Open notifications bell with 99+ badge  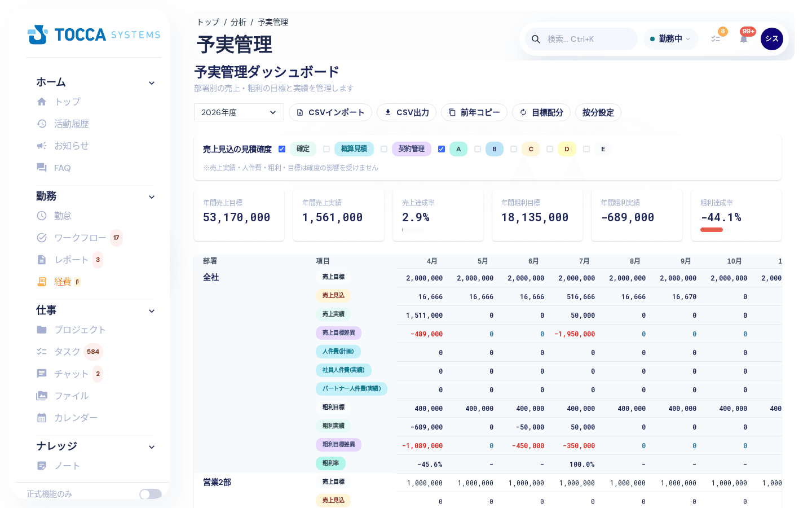pos(744,39)
